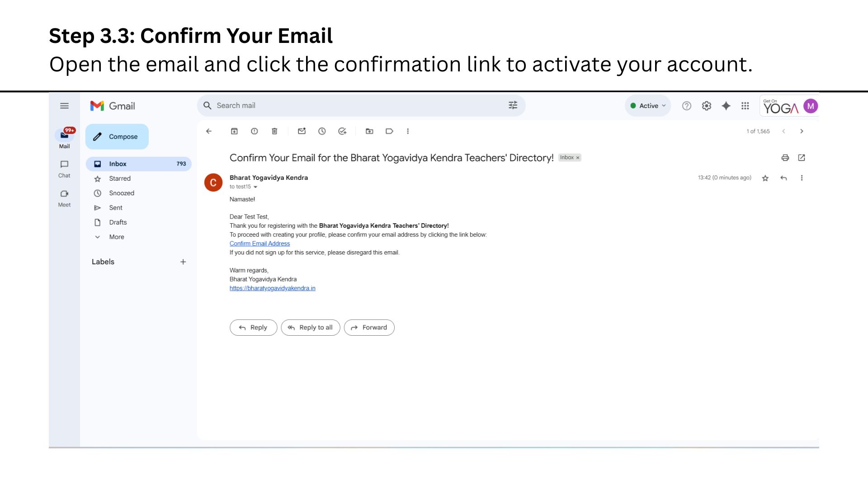This screenshot has width=868, height=488.
Task: Archive the open email
Action: [x=234, y=131]
